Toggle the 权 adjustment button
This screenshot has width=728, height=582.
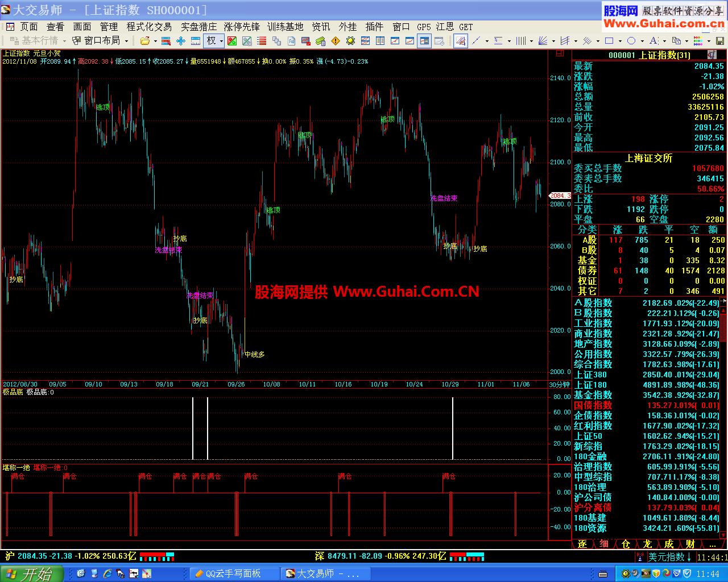click(x=212, y=41)
